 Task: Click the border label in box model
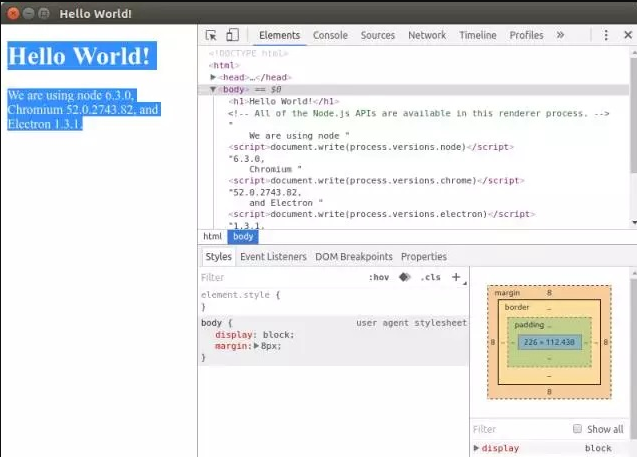(517, 307)
